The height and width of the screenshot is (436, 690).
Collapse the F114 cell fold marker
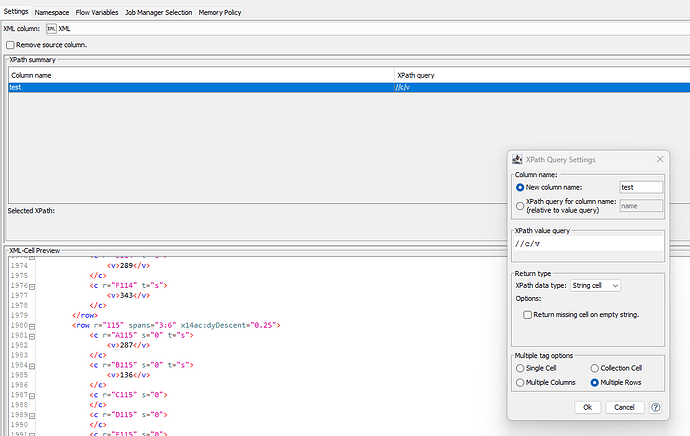32,286
